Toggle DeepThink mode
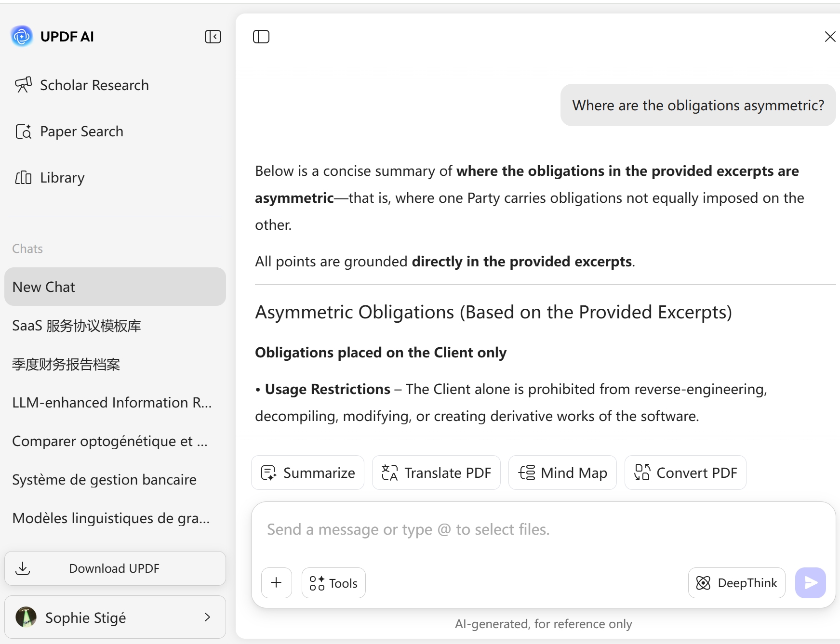 (736, 583)
